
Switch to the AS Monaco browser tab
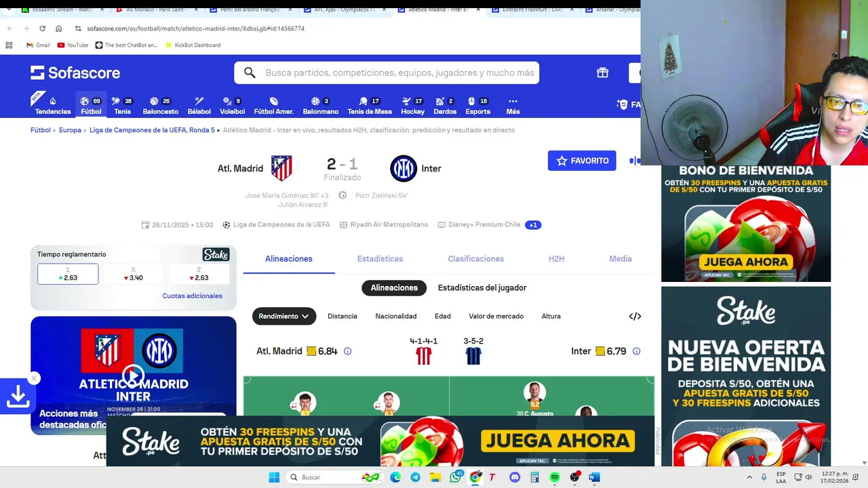point(156,9)
